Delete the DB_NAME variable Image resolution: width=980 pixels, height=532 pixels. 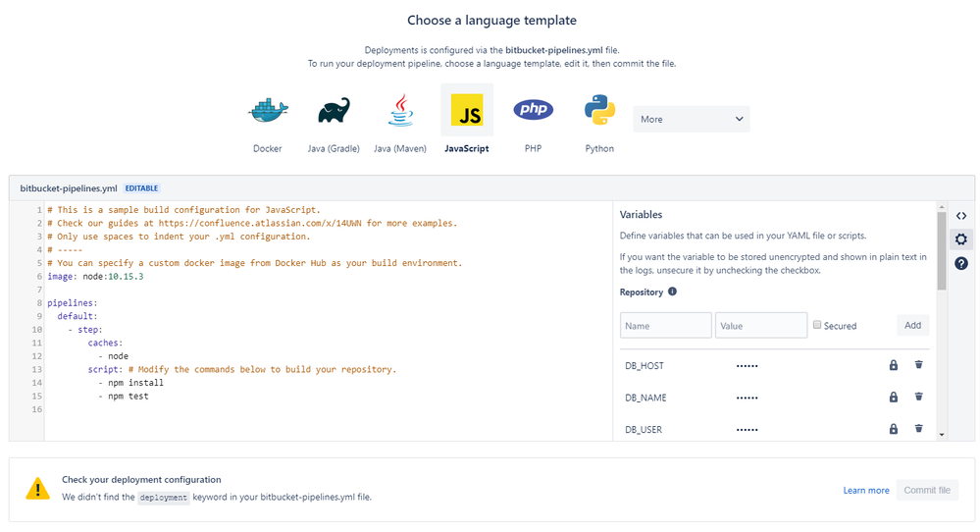[x=919, y=397]
